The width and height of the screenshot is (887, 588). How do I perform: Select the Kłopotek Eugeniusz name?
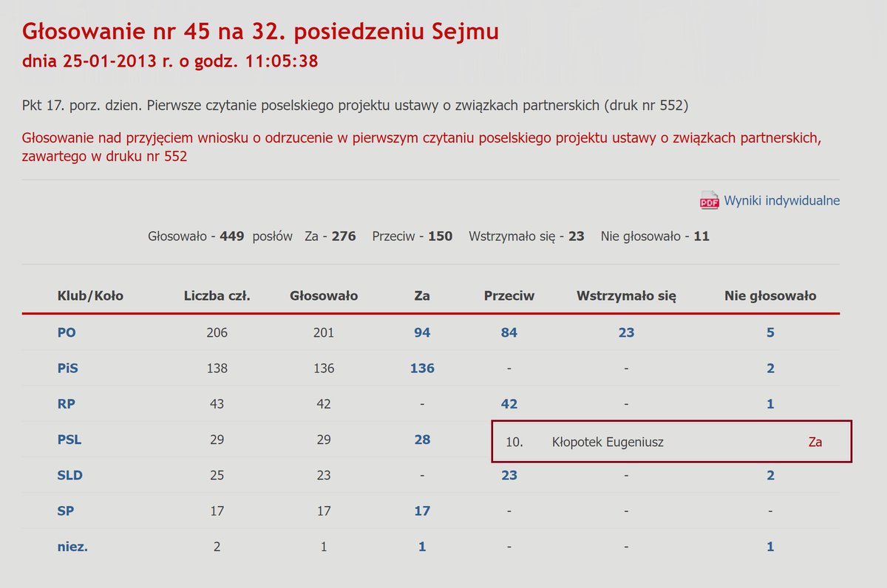click(x=608, y=442)
